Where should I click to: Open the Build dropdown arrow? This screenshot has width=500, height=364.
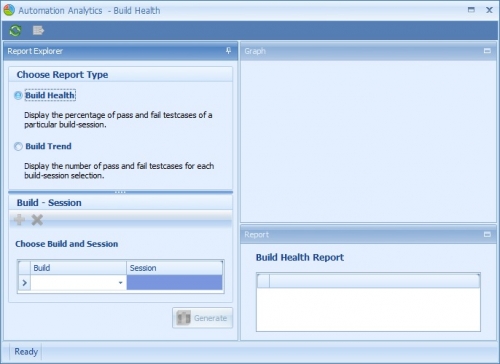click(120, 283)
